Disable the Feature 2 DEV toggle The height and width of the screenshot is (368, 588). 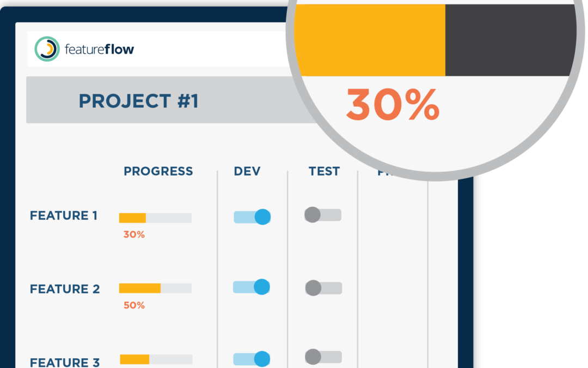[252, 287]
